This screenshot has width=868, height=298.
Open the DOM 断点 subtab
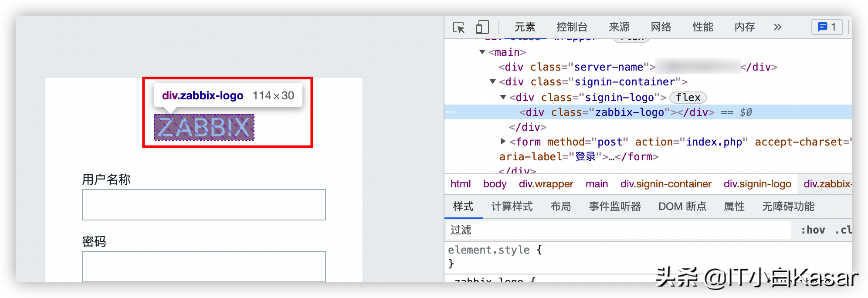pos(682,207)
